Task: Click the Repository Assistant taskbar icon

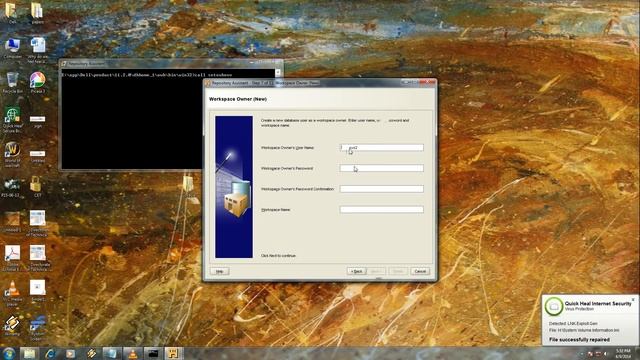Action: pos(173,353)
